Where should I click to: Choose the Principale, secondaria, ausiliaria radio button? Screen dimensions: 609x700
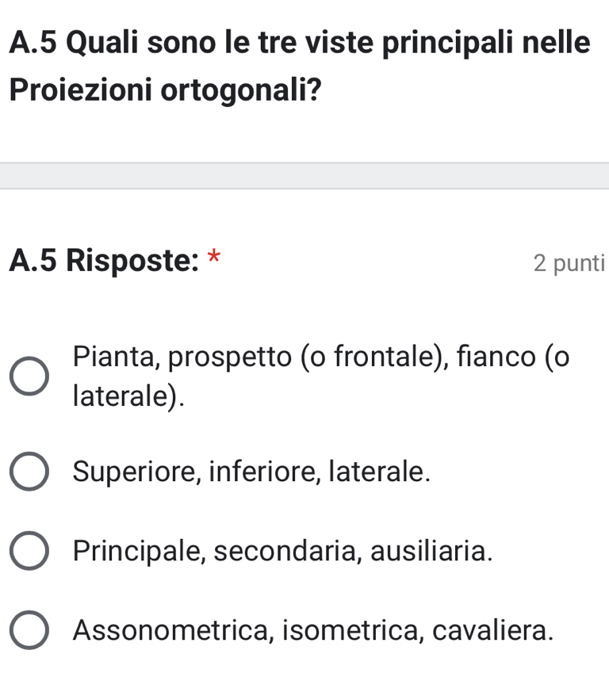[x=29, y=550]
